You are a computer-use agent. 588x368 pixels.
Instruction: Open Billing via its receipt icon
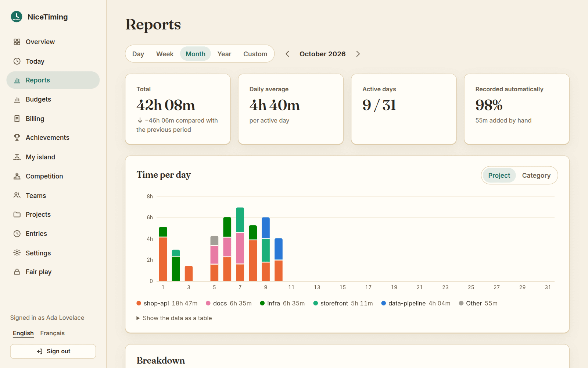point(17,118)
